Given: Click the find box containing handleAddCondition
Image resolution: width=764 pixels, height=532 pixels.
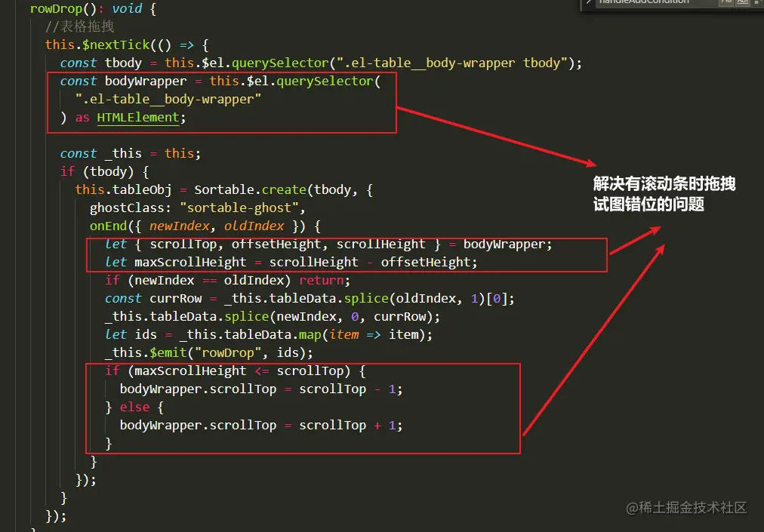Looking at the screenshot, I should 656,2.
